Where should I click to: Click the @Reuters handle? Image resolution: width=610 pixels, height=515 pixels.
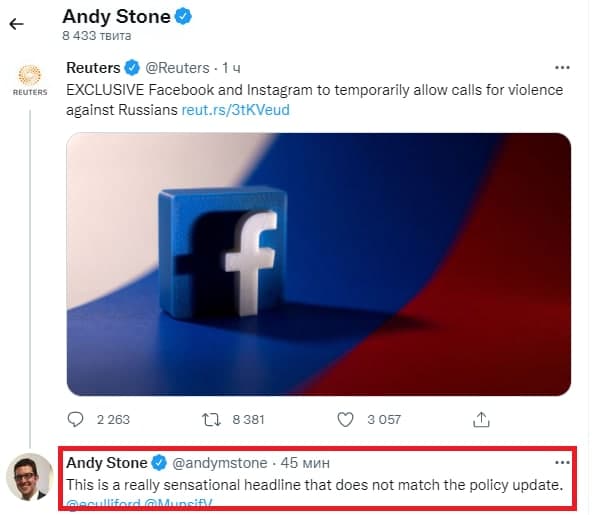(178, 68)
